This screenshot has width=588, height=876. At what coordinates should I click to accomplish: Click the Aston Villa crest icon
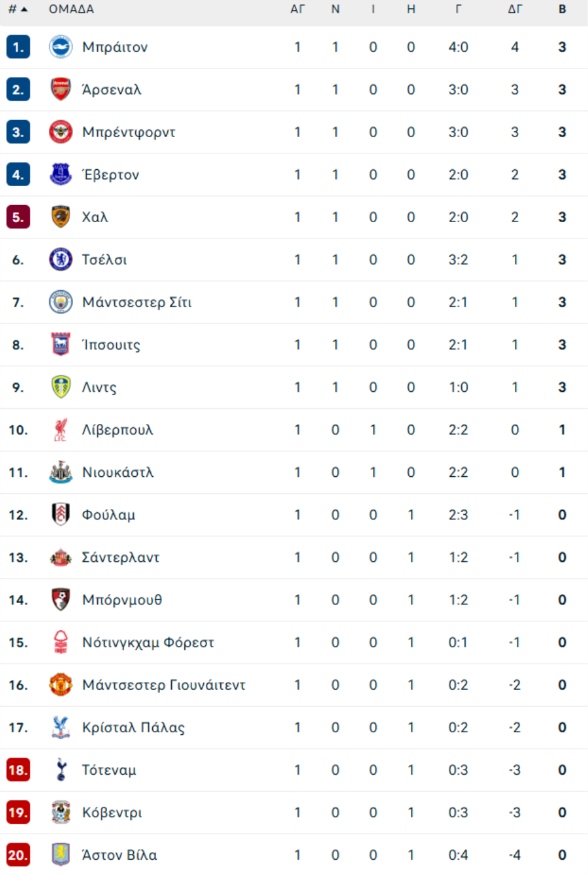[61, 854]
